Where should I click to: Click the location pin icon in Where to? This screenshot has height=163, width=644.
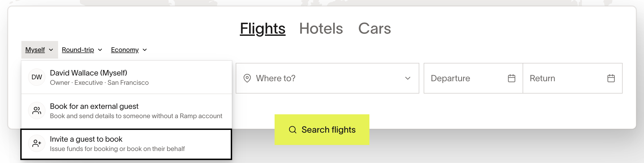(247, 78)
